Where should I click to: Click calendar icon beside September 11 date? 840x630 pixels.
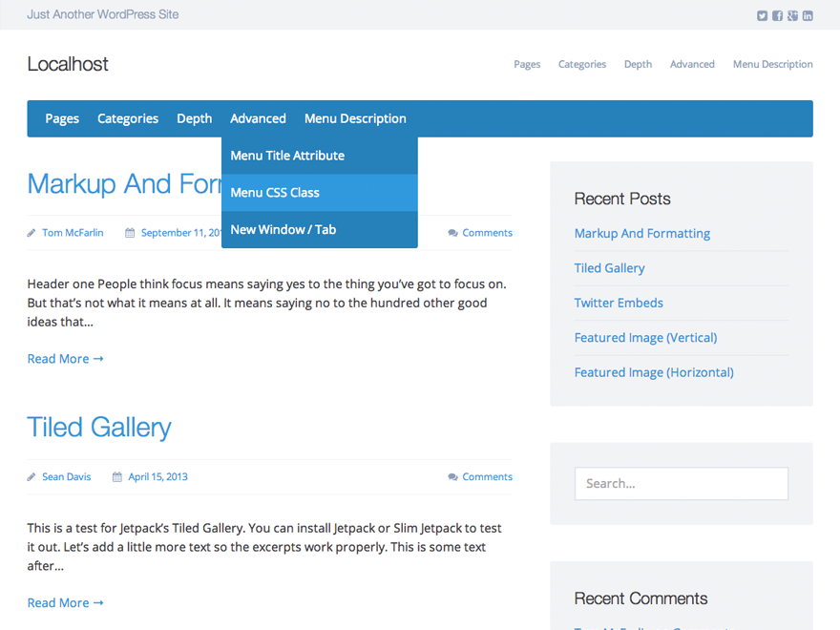[130, 233]
